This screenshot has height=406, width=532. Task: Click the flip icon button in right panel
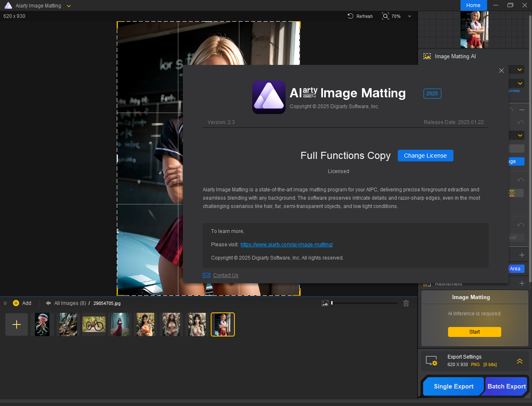(x=512, y=193)
